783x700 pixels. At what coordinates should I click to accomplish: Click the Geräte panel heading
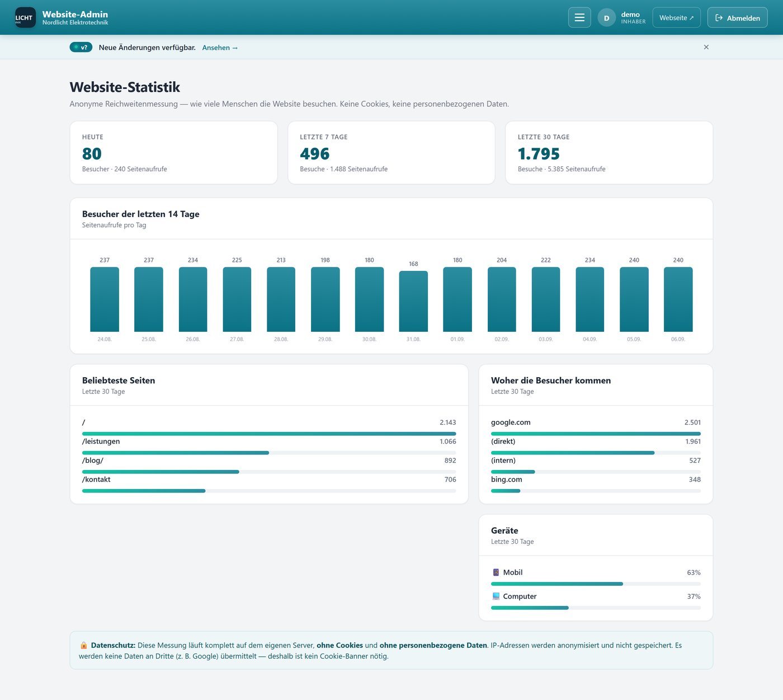[x=504, y=530]
